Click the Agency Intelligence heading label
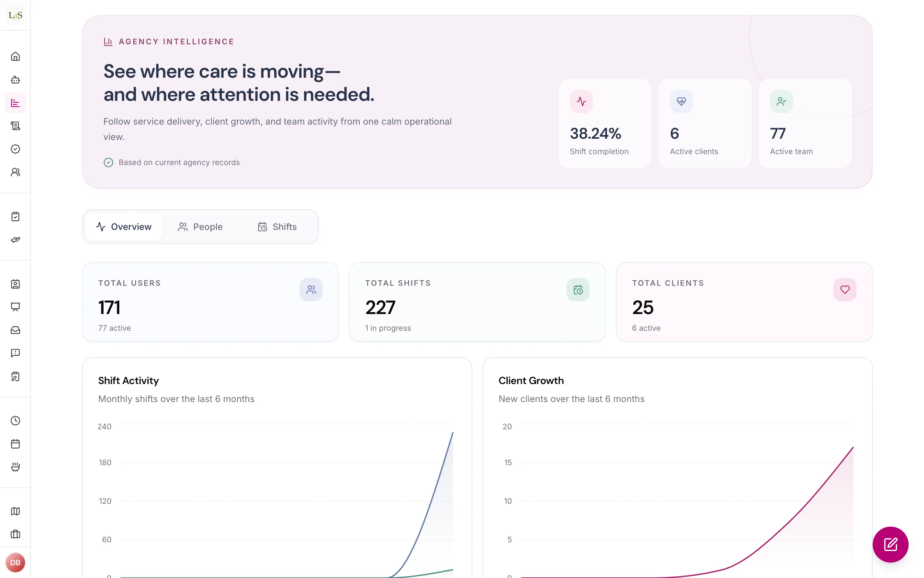Screen dimensions: 924x578 tap(176, 42)
